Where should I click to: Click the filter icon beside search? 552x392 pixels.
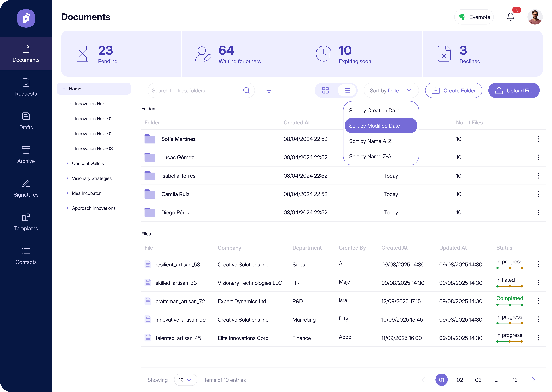(x=269, y=91)
